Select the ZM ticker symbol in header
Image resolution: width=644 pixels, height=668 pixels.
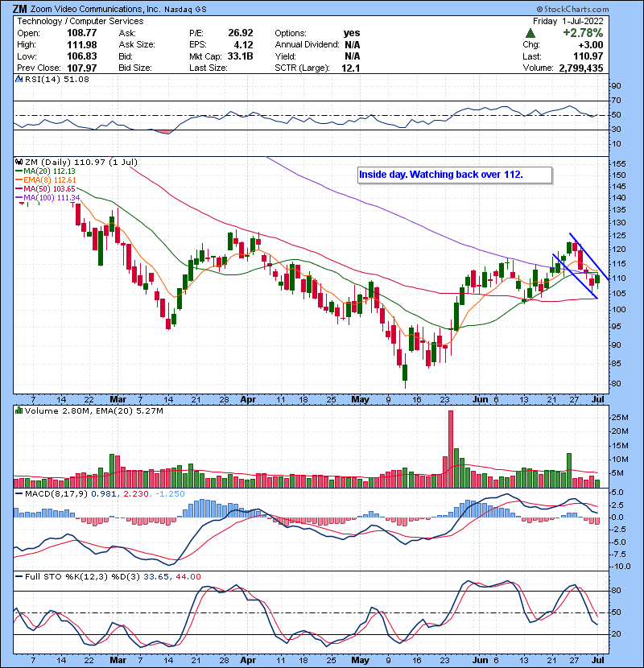click(x=19, y=9)
